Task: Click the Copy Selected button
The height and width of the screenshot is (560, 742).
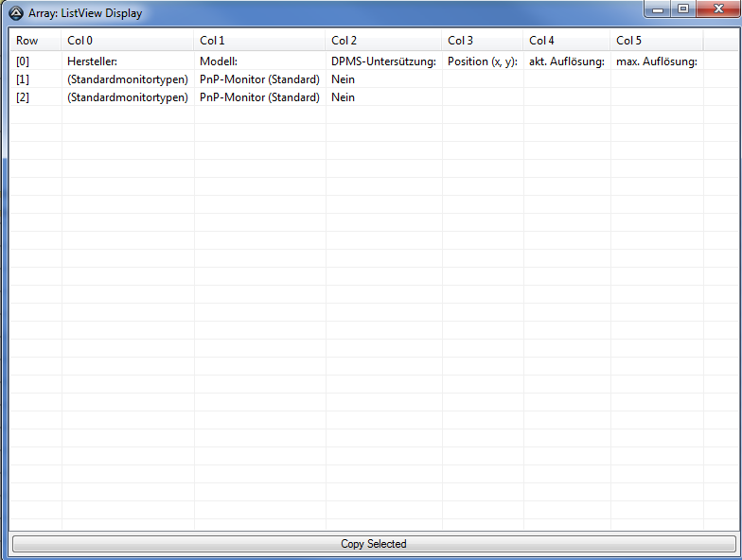Action: pos(373,544)
